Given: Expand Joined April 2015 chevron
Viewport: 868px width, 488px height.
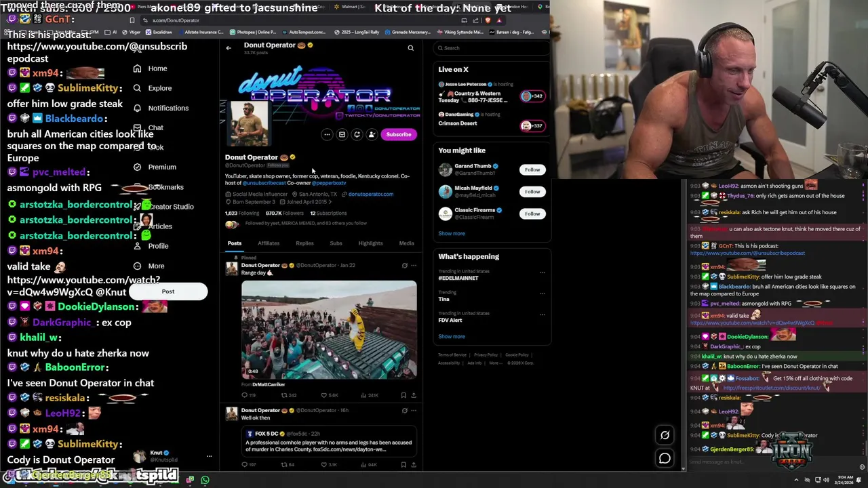Looking at the screenshot, I should 330,202.
